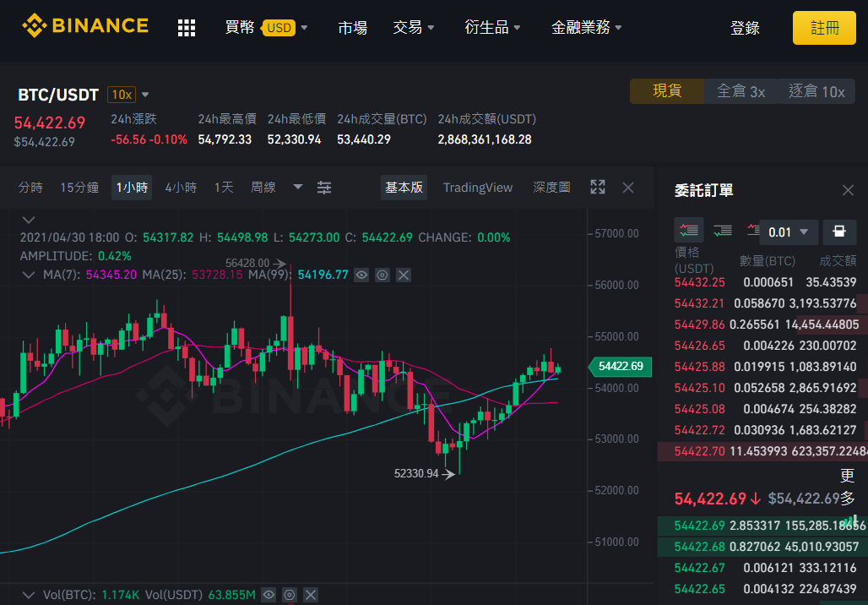
Task: Toggle MA indicator visibility eye
Action: click(361, 275)
